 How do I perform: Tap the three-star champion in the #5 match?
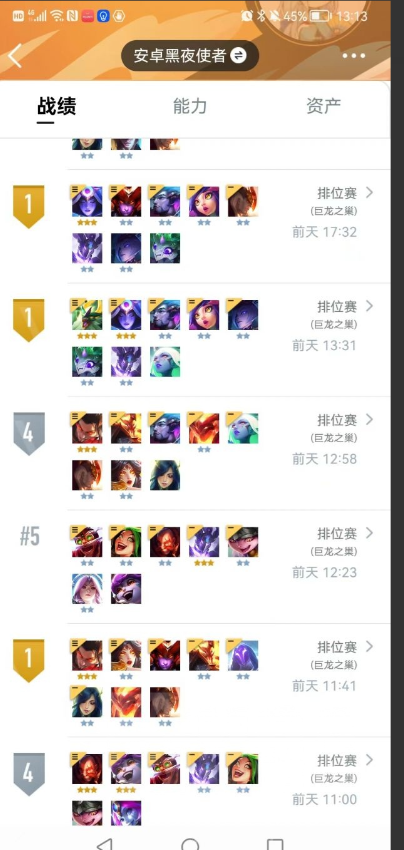tap(204, 542)
